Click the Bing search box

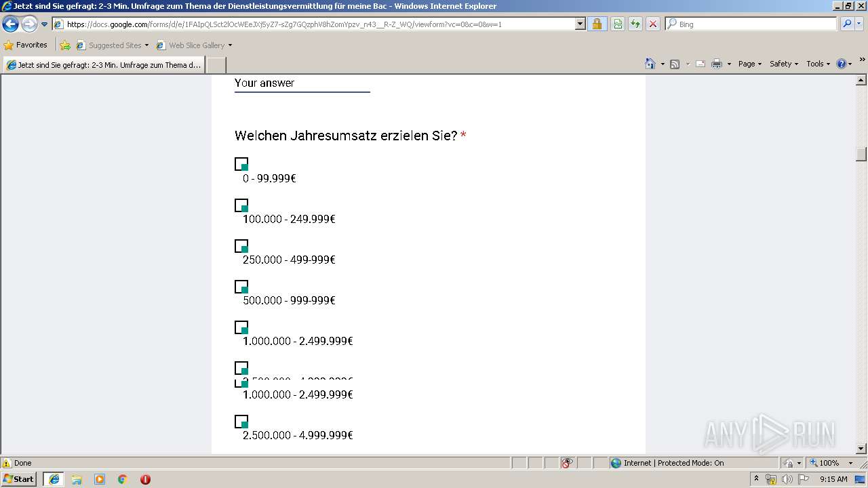[x=751, y=24]
